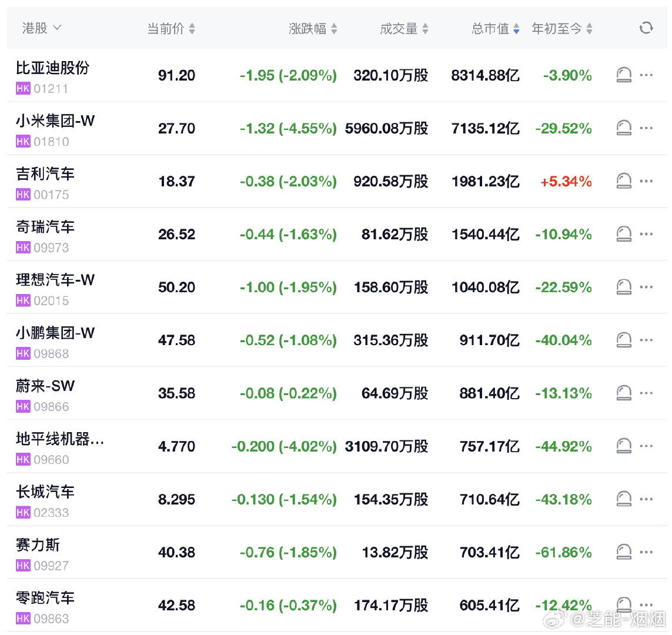Screen dimensions: 672x635
Task: Open more options for 奇瑞汽车
Action: coord(646,234)
